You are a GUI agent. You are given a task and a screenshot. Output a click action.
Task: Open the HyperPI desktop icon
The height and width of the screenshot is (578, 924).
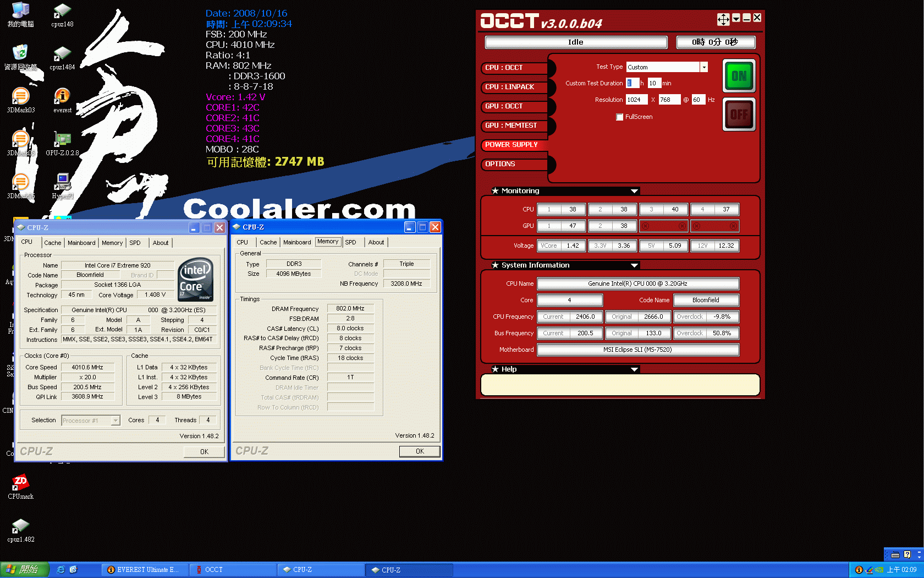click(62, 187)
